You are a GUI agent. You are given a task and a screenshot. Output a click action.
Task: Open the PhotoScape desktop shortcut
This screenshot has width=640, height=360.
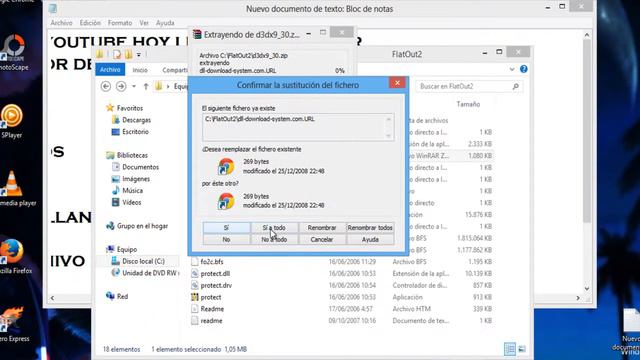pyautogui.click(x=14, y=52)
